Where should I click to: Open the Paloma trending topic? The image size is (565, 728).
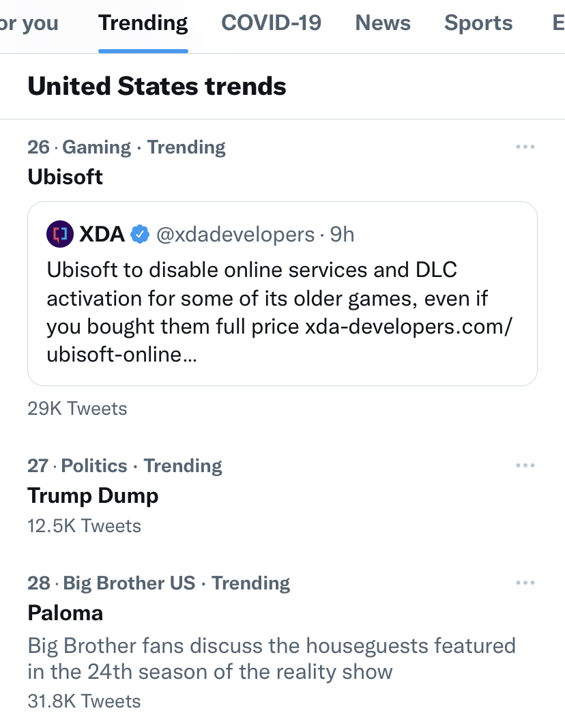click(x=65, y=613)
